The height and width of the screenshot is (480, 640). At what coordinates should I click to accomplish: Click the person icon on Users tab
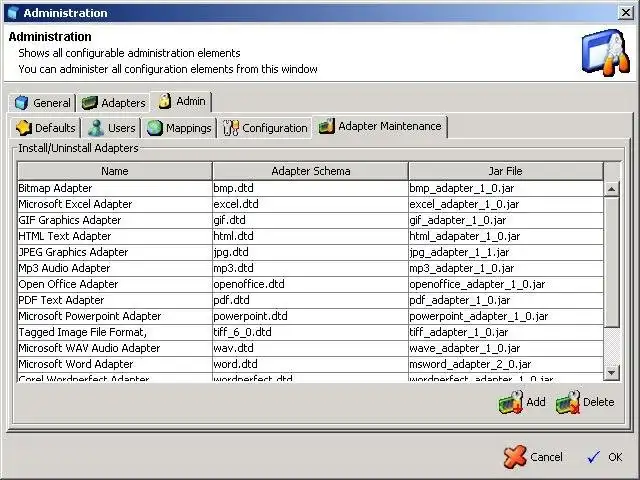click(96, 128)
